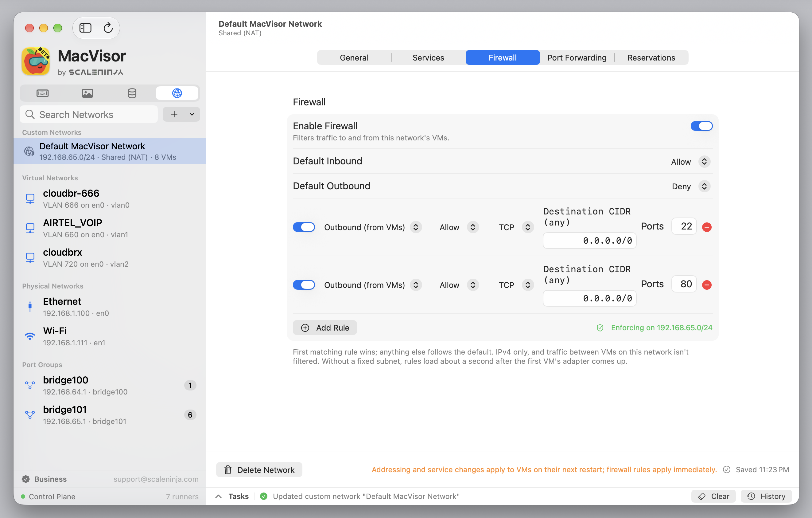Edit the Destination CIDR for port 80 rule

(589, 298)
